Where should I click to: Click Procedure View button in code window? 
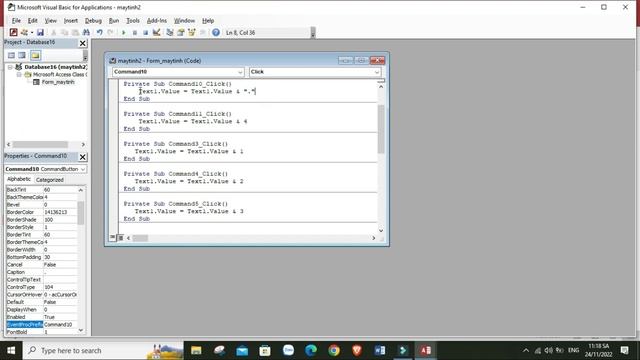pos(113,238)
